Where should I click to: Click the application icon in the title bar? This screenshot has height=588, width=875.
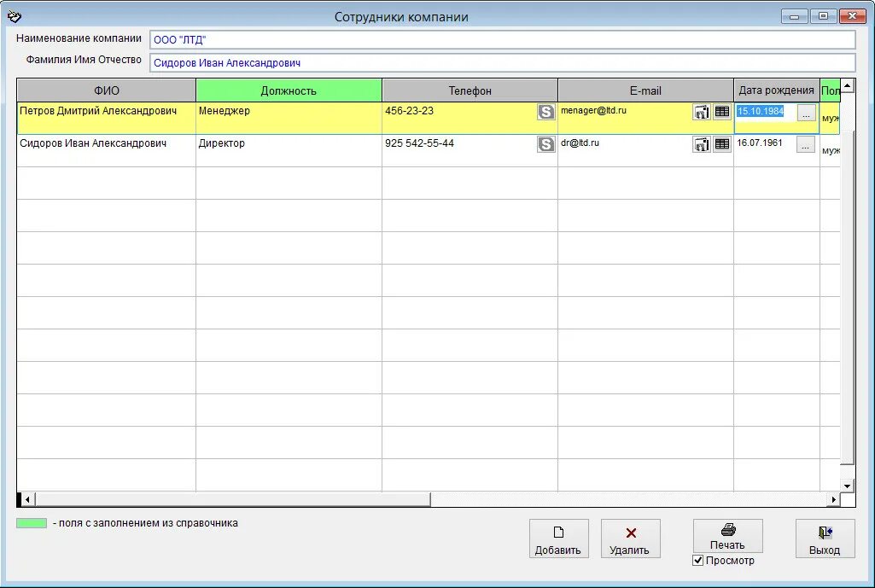click(x=15, y=17)
